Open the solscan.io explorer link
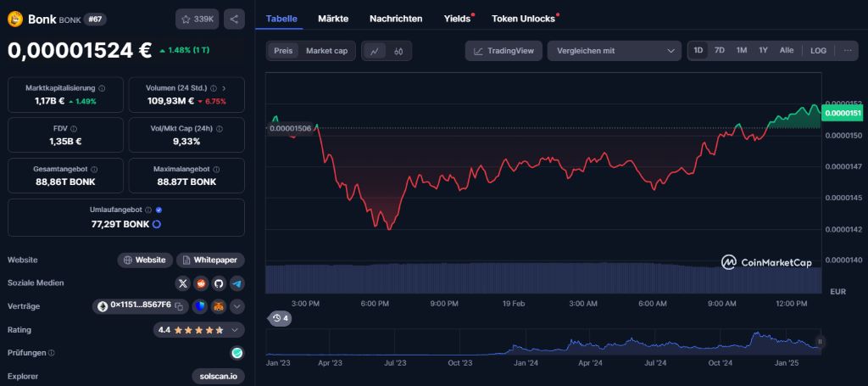The image size is (868, 386). [x=218, y=377]
